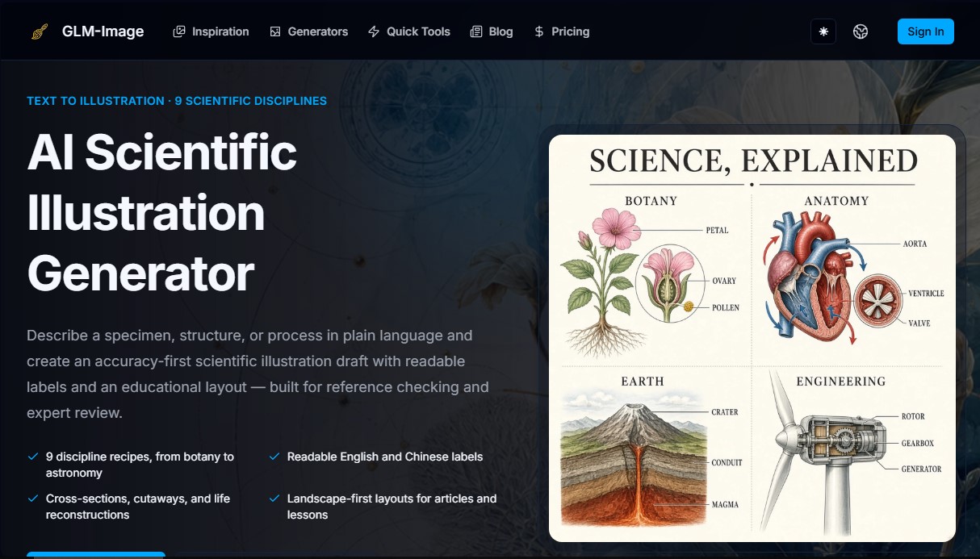Click the "9 discipline recipes, from botany to astronomy" text
980x559 pixels.
[140, 465]
